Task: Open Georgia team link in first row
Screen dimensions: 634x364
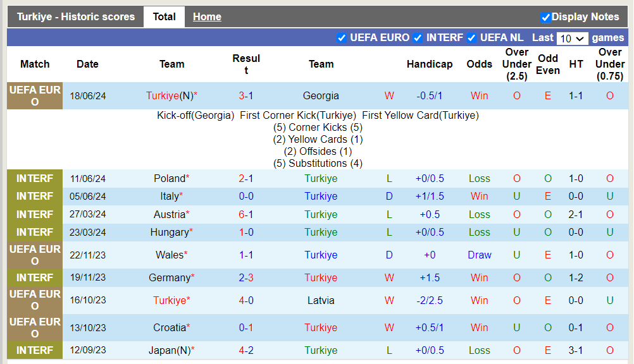Action: pos(321,96)
